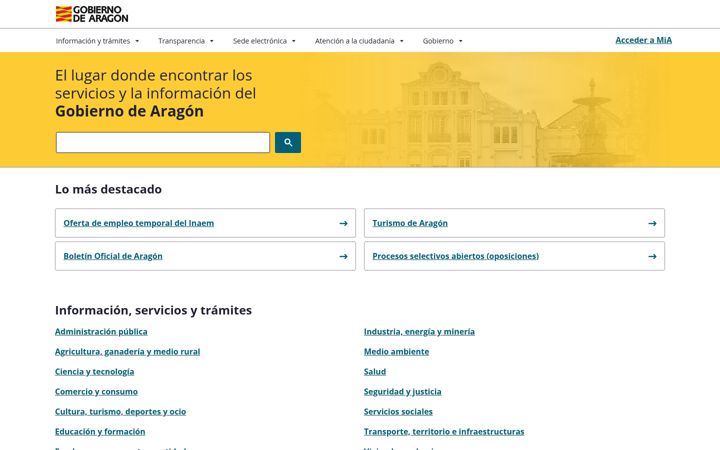
Task: Visit the Ciencia y tecnología page
Action: click(95, 371)
